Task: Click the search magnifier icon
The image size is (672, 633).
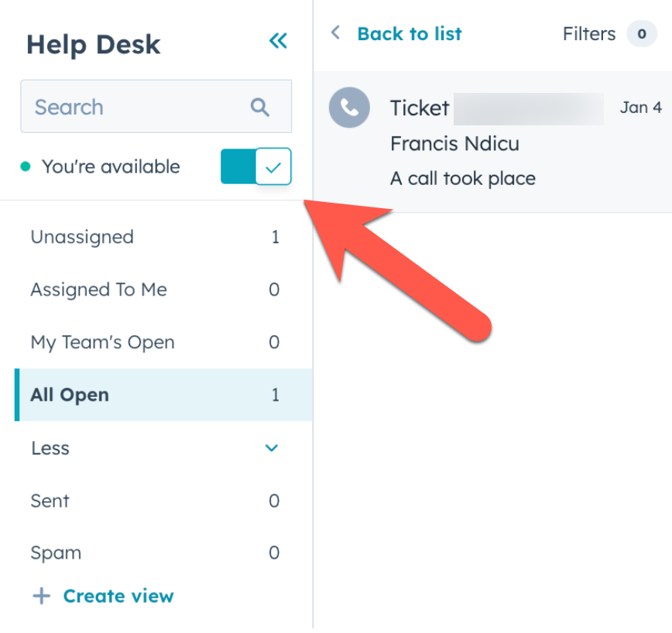Action: (x=260, y=107)
